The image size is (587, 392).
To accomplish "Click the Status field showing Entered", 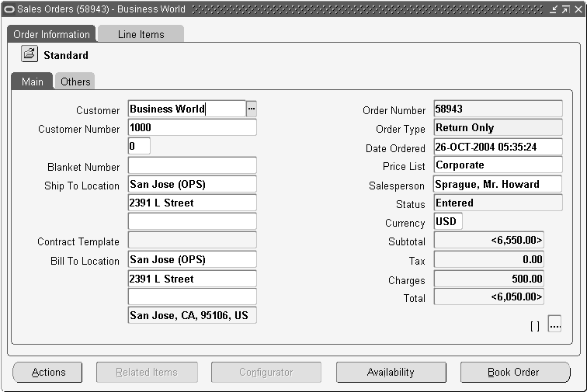I will [x=498, y=203].
